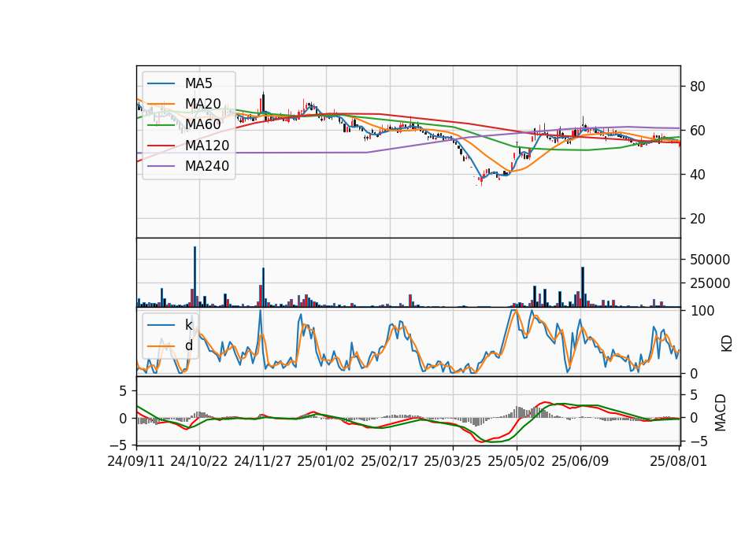Viewport: 756px width, 543px height.
Task: Click the MA60 legend label
Action: pos(202,124)
